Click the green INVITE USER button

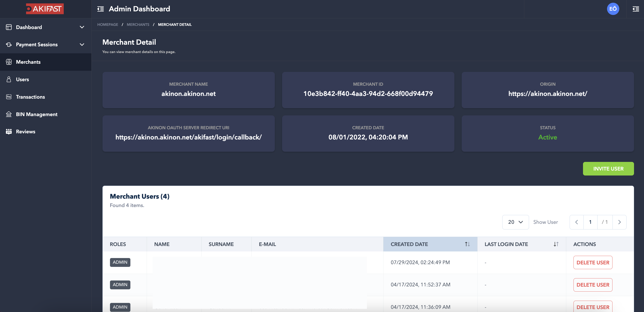click(x=608, y=169)
